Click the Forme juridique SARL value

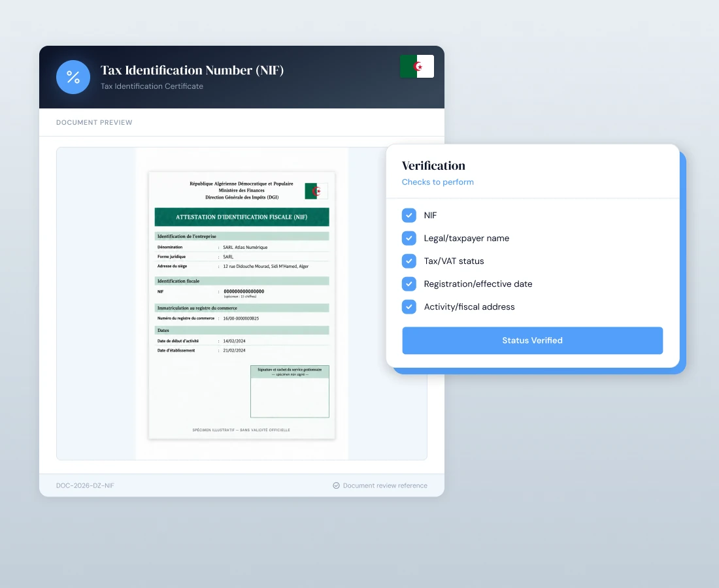click(228, 257)
